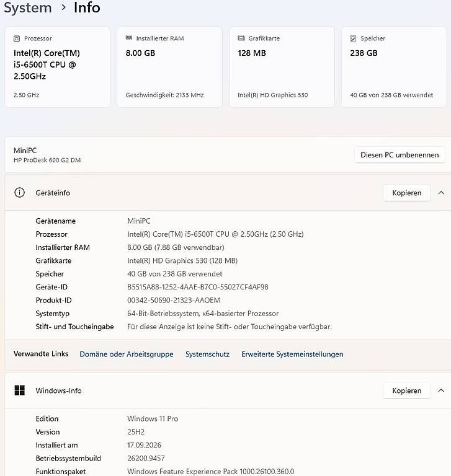The image size is (451, 476).
Task: Collapse the Geräteinfo section chevron
Action: (x=441, y=193)
